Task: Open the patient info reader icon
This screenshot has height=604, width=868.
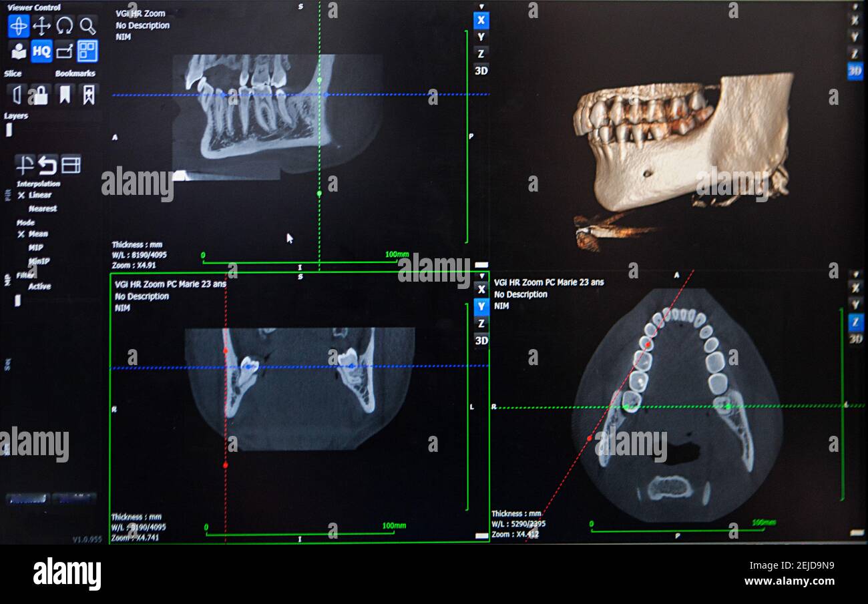Action: (19, 51)
